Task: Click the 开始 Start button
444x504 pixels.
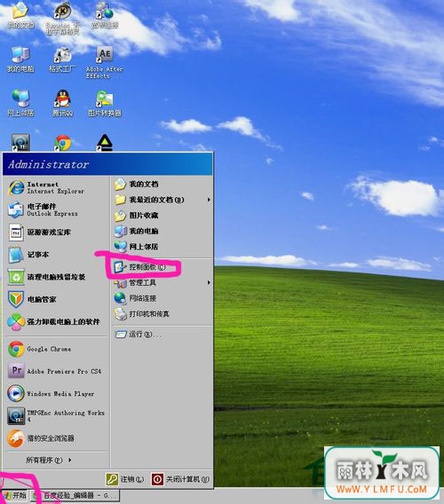Action: tap(15, 495)
